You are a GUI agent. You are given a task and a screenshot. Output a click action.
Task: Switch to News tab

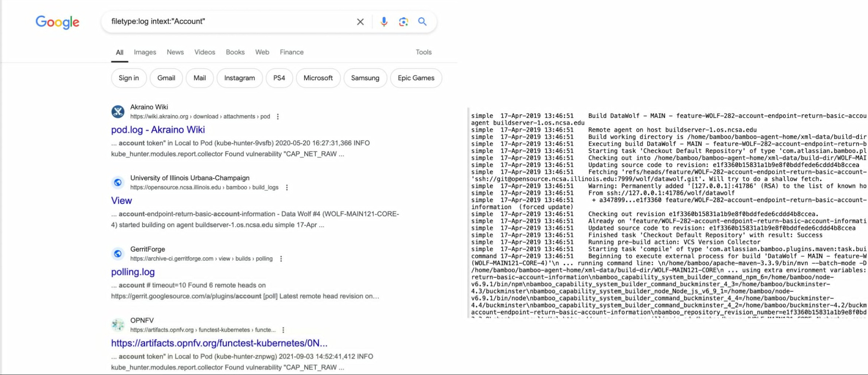(175, 52)
